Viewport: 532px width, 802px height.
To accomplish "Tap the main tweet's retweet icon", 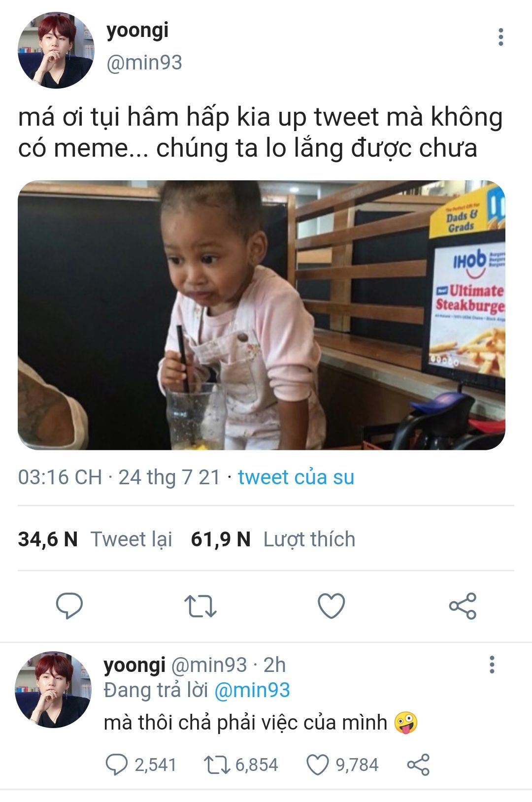I will point(200,606).
